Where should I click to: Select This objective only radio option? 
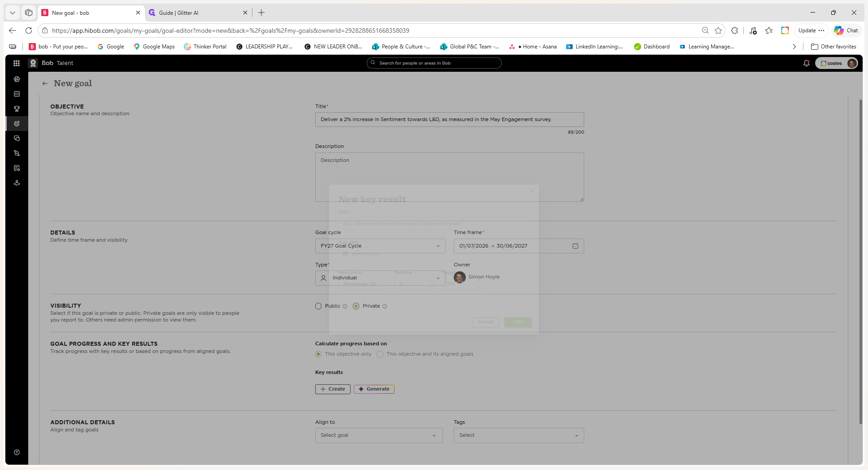click(x=318, y=354)
